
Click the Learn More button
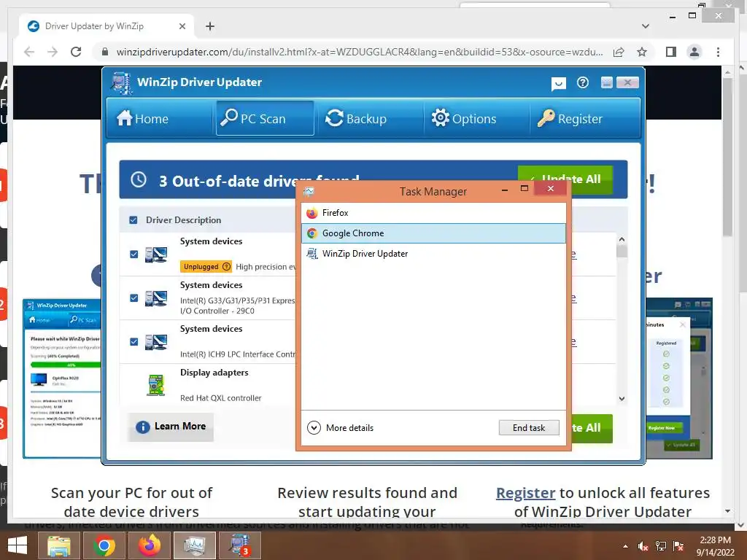pos(171,427)
